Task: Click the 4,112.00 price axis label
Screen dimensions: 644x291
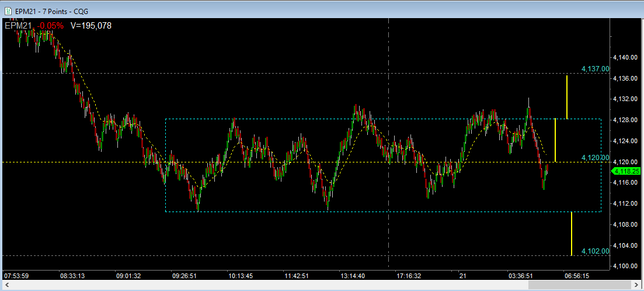Action: 625,203
